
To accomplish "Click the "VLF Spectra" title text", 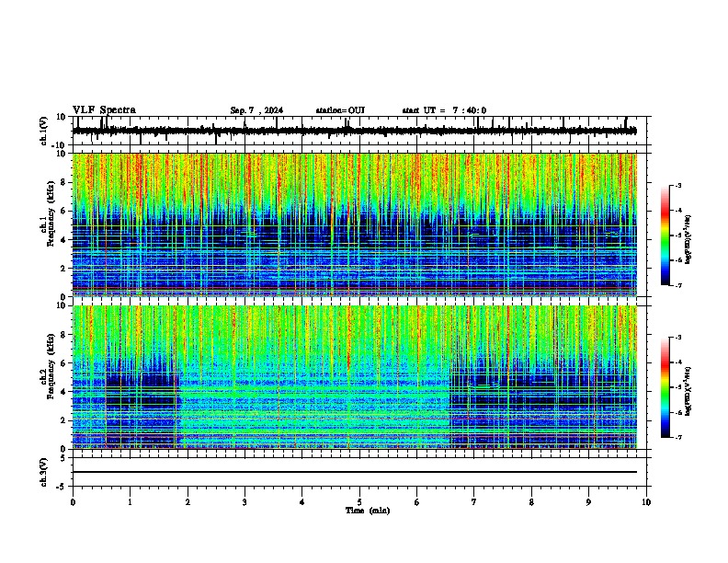I will click(x=104, y=110).
